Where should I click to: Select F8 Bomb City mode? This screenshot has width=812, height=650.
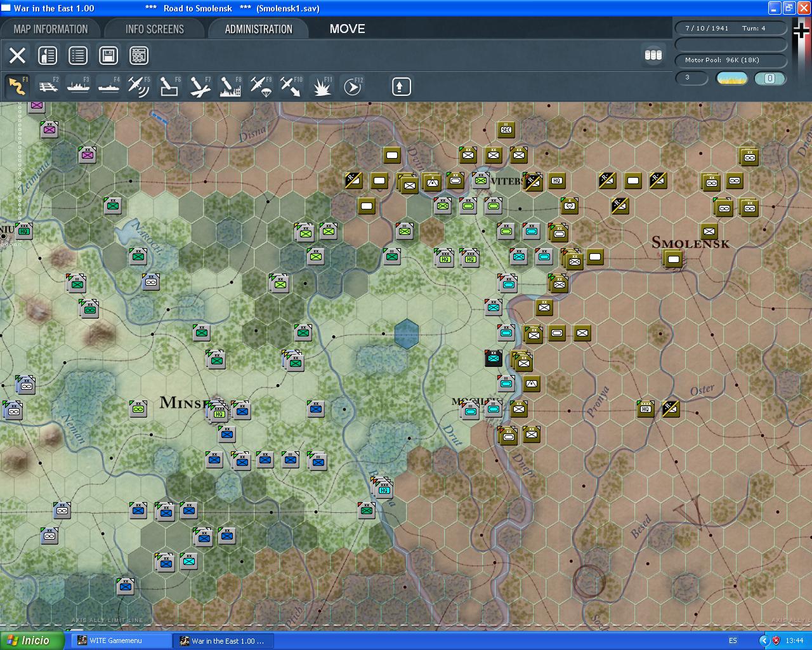[230, 86]
